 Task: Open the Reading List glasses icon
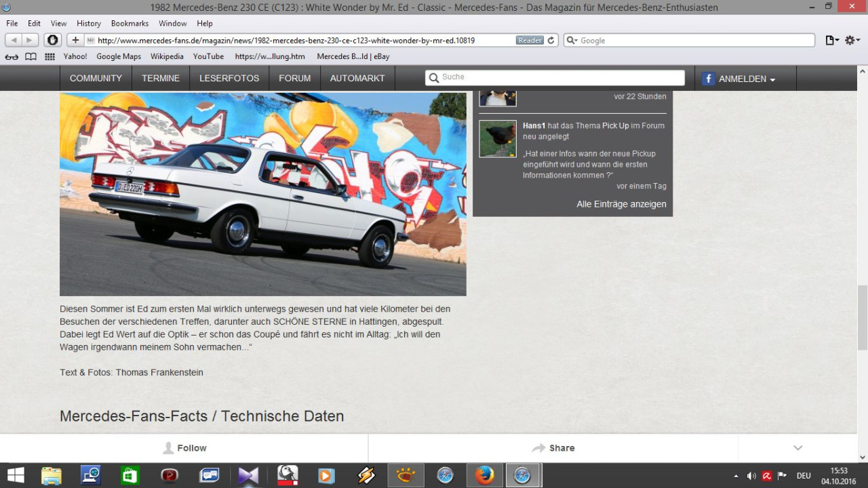12,57
